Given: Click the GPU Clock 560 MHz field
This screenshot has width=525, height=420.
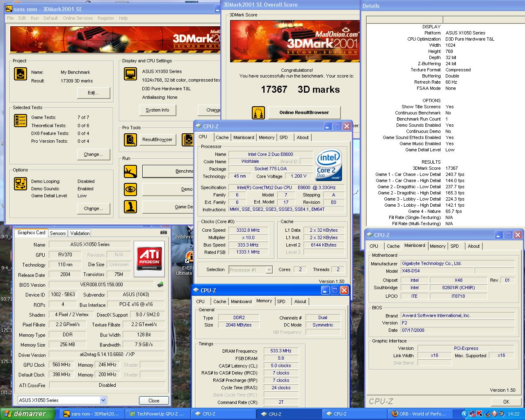Looking at the screenshot, I should coord(62,365).
